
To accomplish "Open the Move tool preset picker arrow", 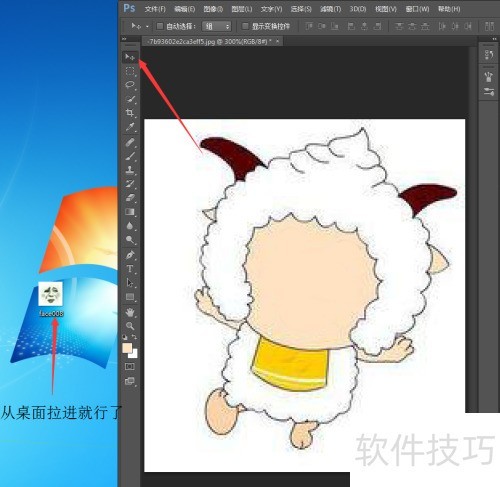I will (x=147, y=26).
